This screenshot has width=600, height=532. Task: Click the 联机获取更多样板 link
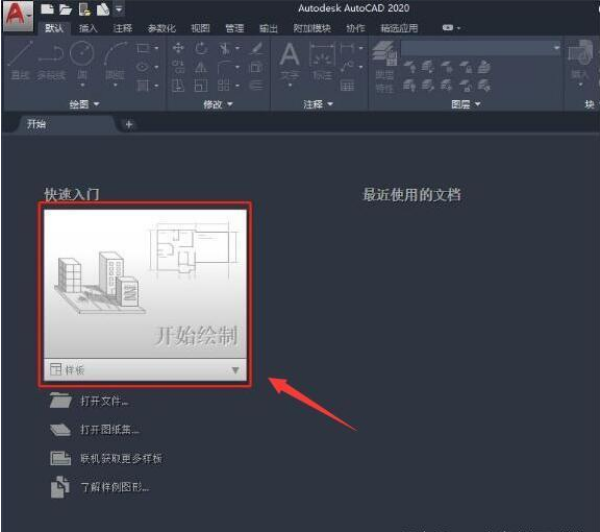tap(120, 458)
